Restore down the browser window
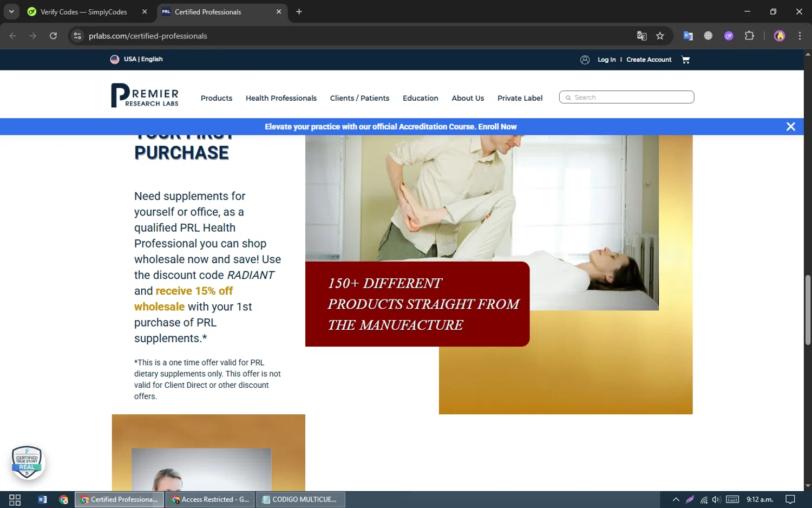Viewport: 812px width, 508px height. [x=773, y=11]
